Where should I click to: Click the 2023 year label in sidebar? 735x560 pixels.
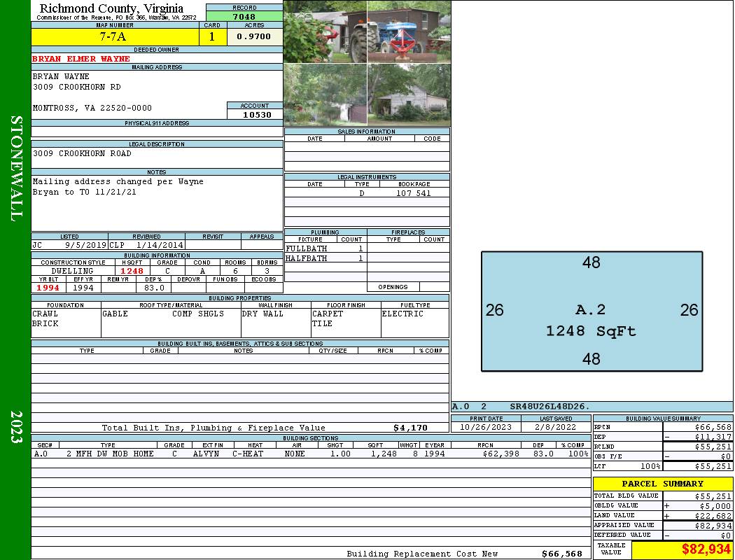click(16, 427)
